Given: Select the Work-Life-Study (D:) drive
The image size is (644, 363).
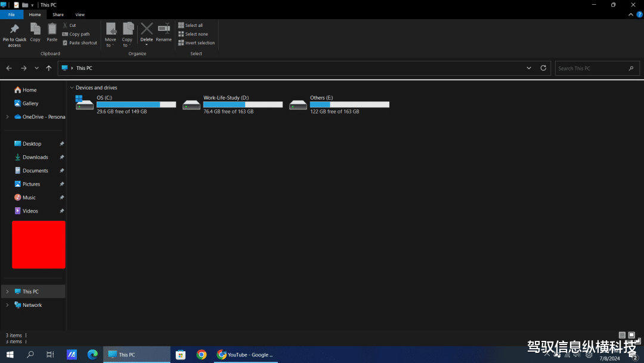Looking at the screenshot, I should [x=233, y=104].
